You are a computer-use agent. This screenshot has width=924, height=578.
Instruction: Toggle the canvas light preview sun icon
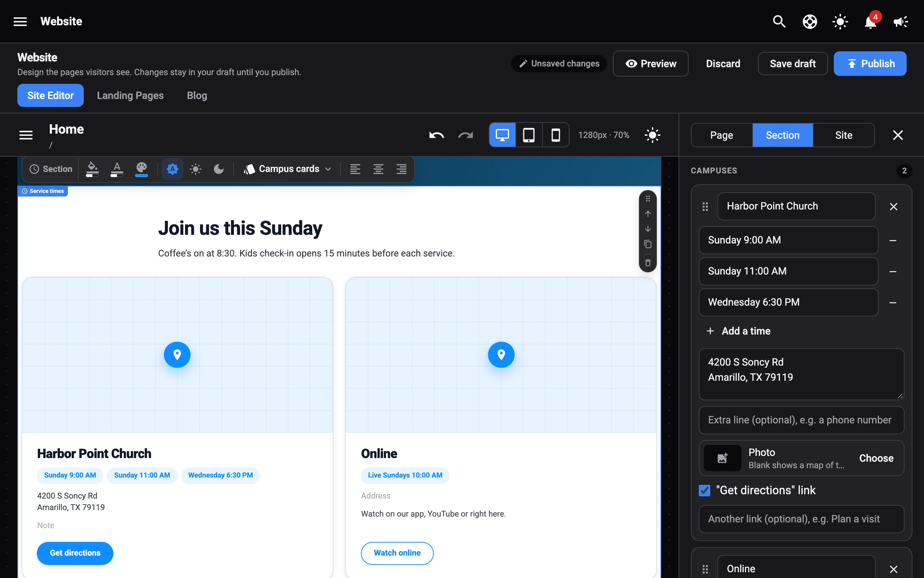click(653, 135)
